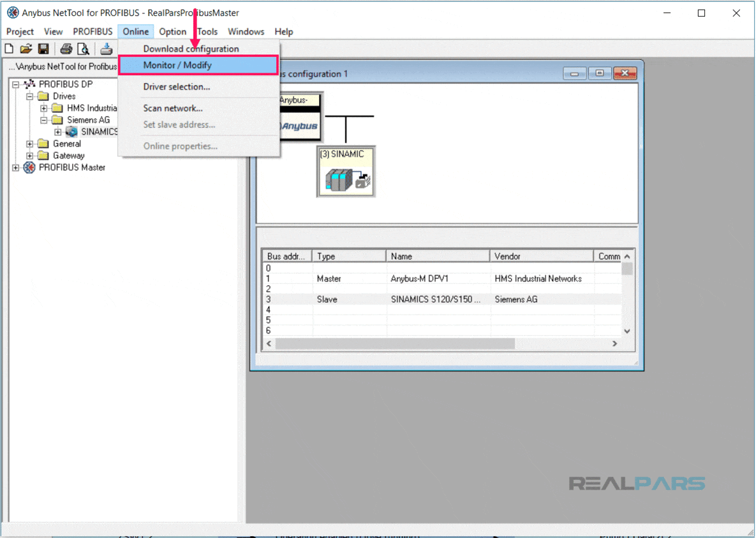Click the table scroll right arrow
Viewport: 756px width, 538px height.
tap(615, 343)
